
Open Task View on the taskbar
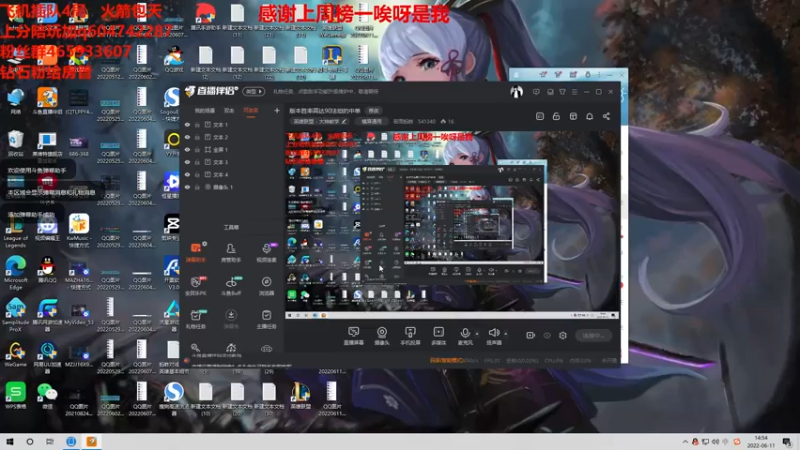point(49,442)
